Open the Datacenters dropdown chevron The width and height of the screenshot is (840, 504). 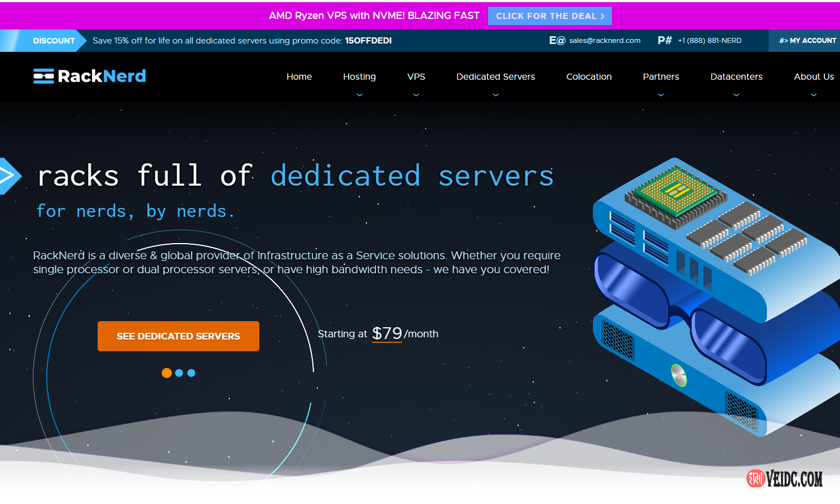tap(736, 95)
